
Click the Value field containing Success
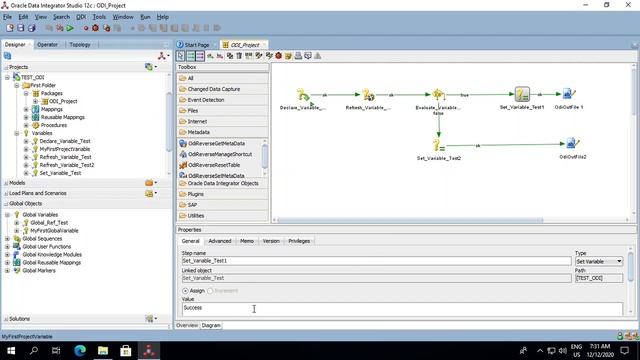[402, 309]
